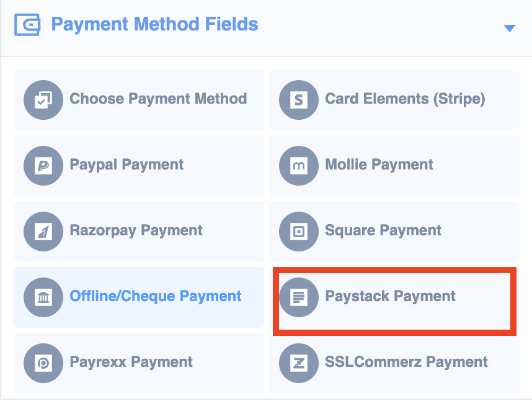Click the Stripe S icon

[x=299, y=100]
